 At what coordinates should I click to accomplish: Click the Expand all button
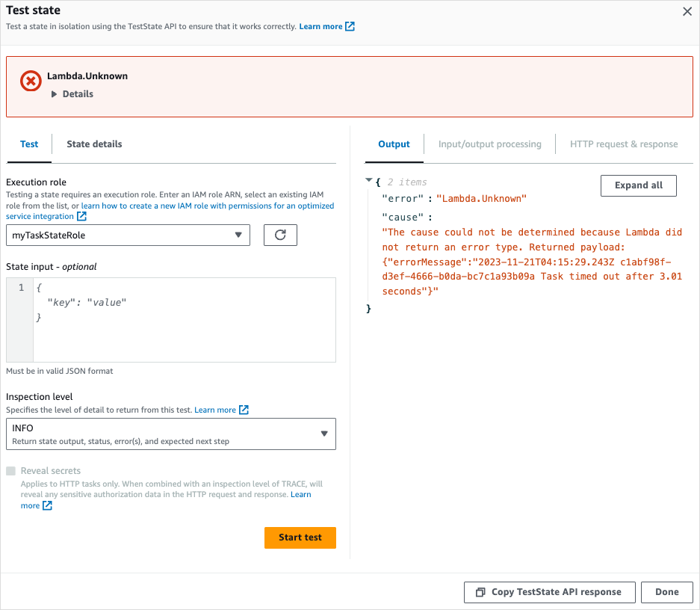click(638, 185)
